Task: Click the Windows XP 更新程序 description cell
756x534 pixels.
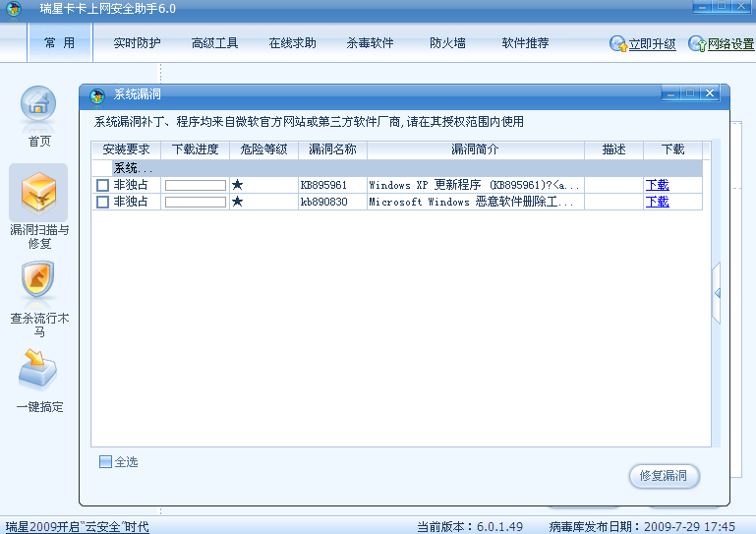Action: (475, 185)
